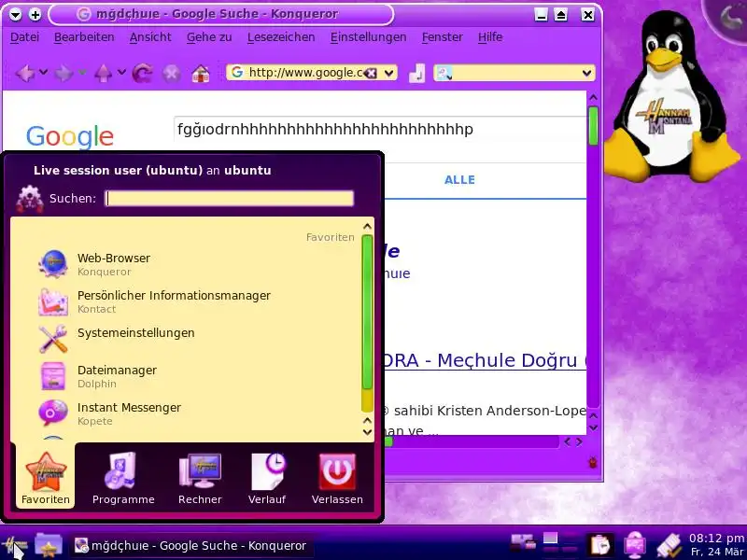Image resolution: width=747 pixels, height=560 pixels.
Task: Open the Datei menu
Action: click(25, 37)
